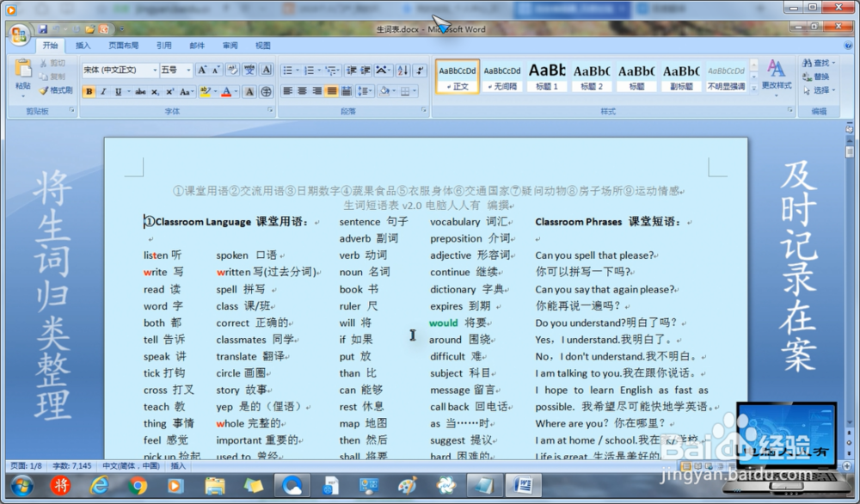Viewport: 860px width, 504px height.
Task: Toggle justified alignment
Action: pyautogui.click(x=332, y=91)
